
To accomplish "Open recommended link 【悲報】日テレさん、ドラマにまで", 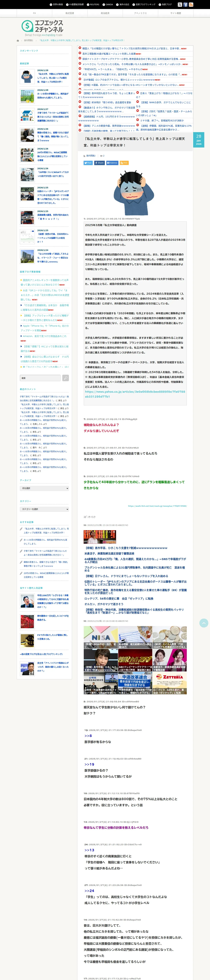I will [126, 576].
